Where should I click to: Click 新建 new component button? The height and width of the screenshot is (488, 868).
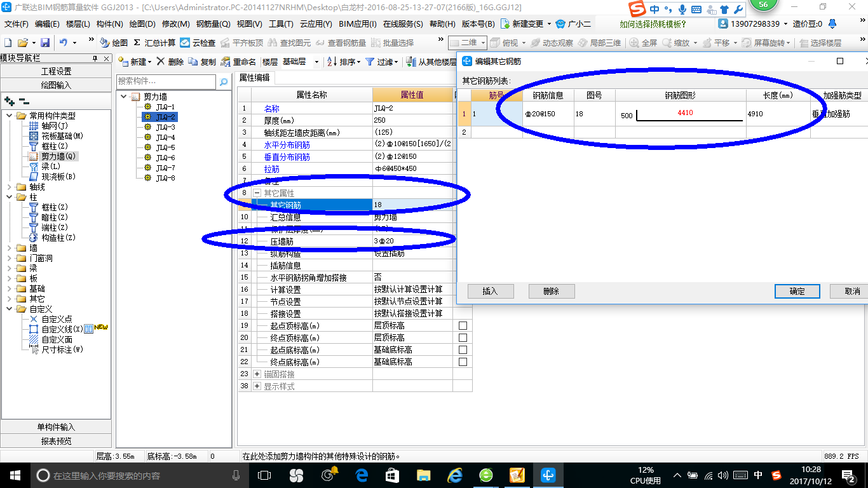135,62
